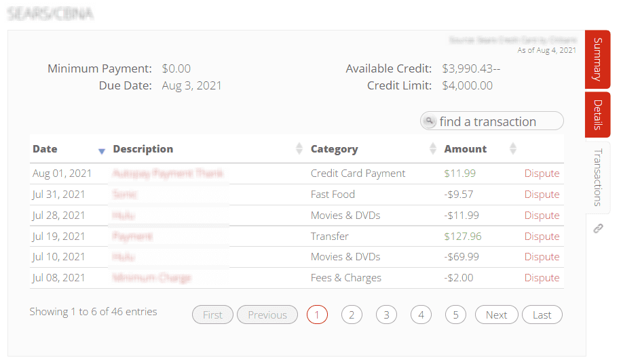Open page 5 of transactions
The image size is (621, 364).
coord(455,315)
